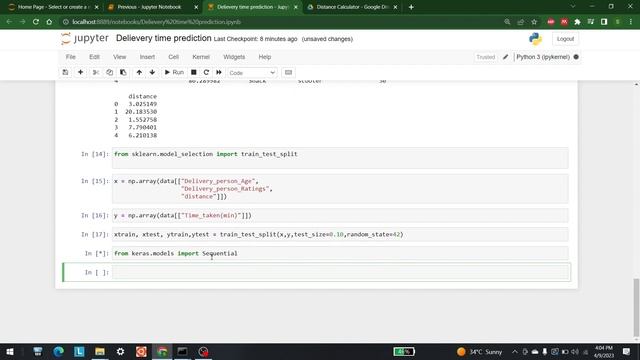This screenshot has height=360, width=640.
Task: Click the Jupyter logo
Action: [85, 38]
